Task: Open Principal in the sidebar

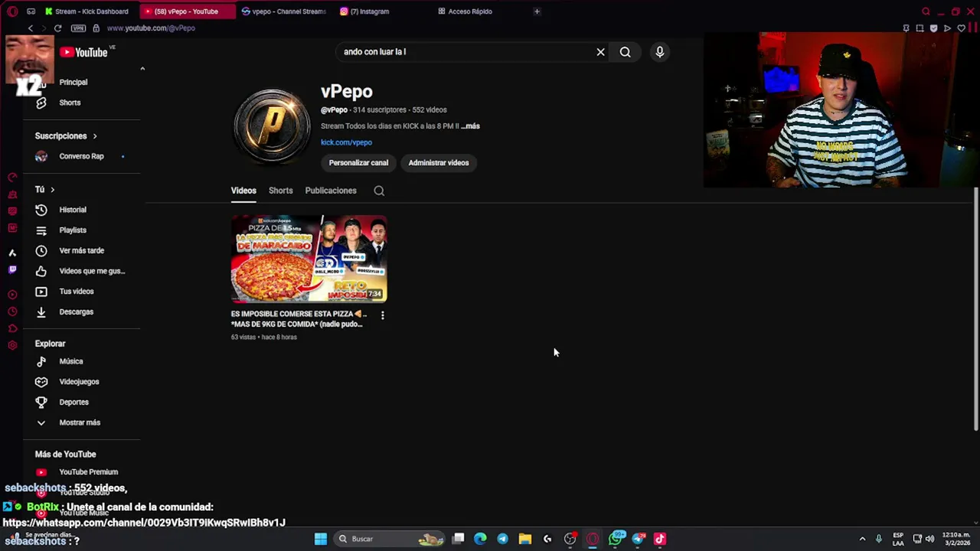Action: [73, 82]
